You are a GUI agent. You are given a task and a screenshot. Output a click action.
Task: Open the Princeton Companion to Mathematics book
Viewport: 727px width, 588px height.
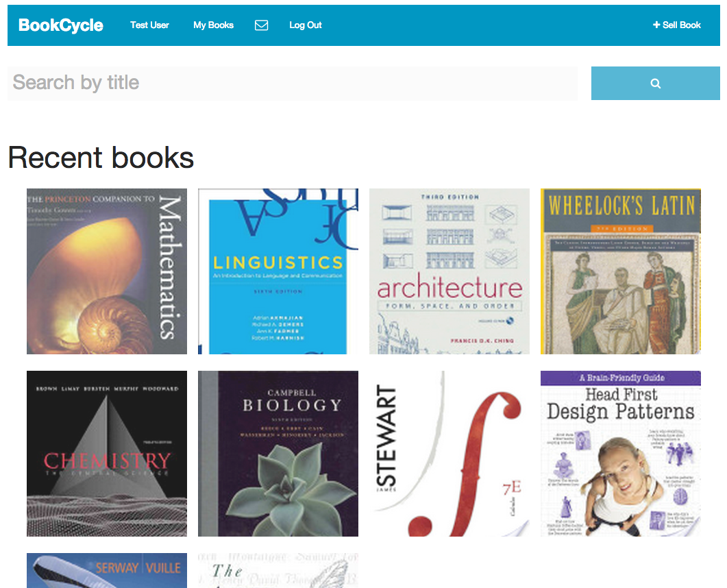107,271
